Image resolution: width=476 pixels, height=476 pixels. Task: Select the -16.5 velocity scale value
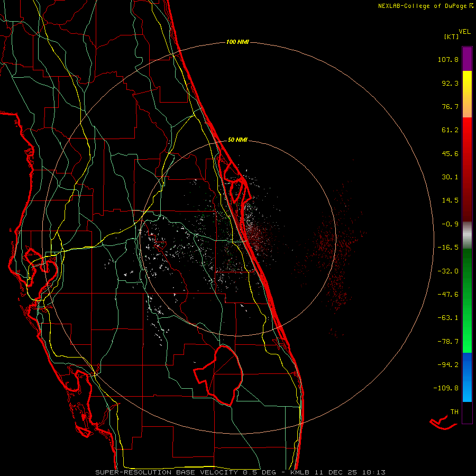[x=448, y=248]
